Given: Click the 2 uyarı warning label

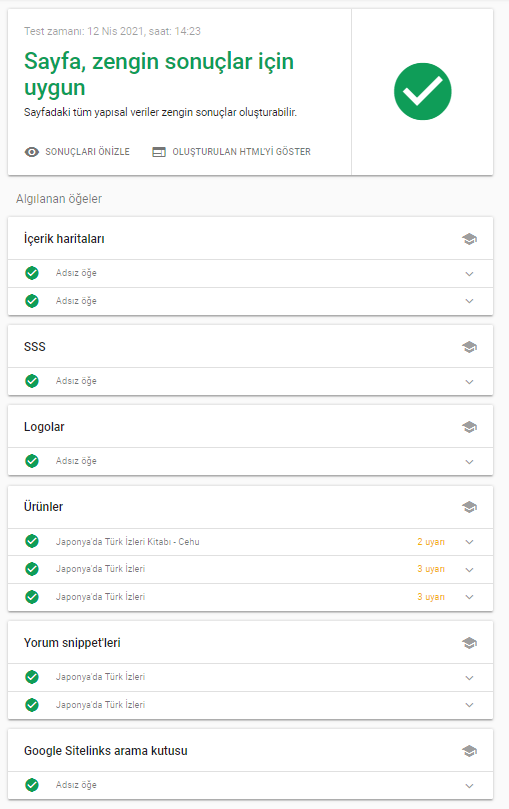Looking at the screenshot, I should tap(431, 542).
